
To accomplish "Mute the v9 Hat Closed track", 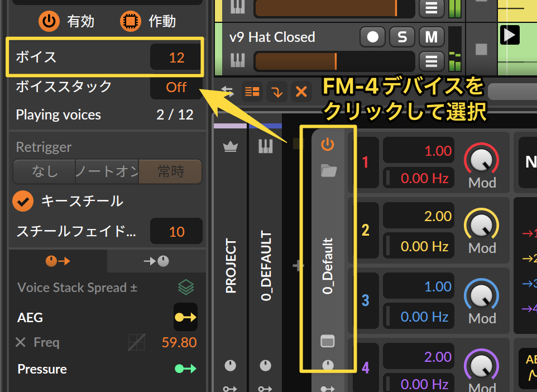I will [431, 37].
